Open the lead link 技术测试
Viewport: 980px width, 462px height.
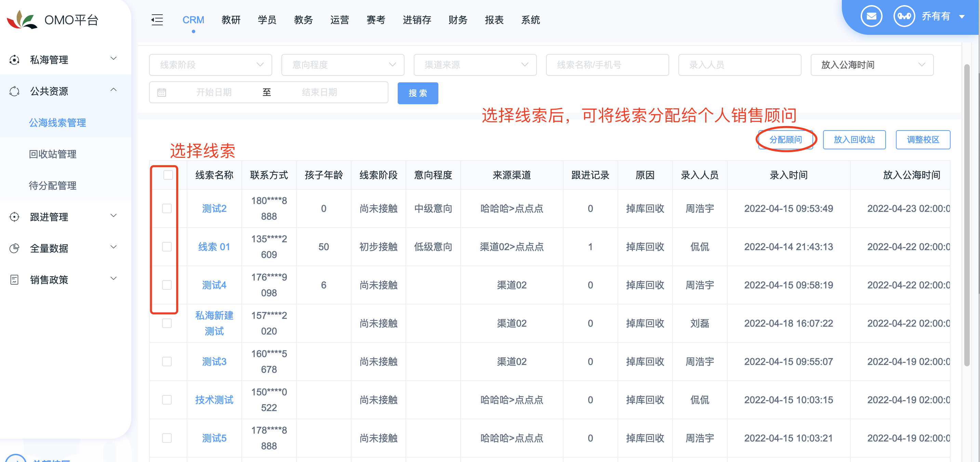[214, 400]
